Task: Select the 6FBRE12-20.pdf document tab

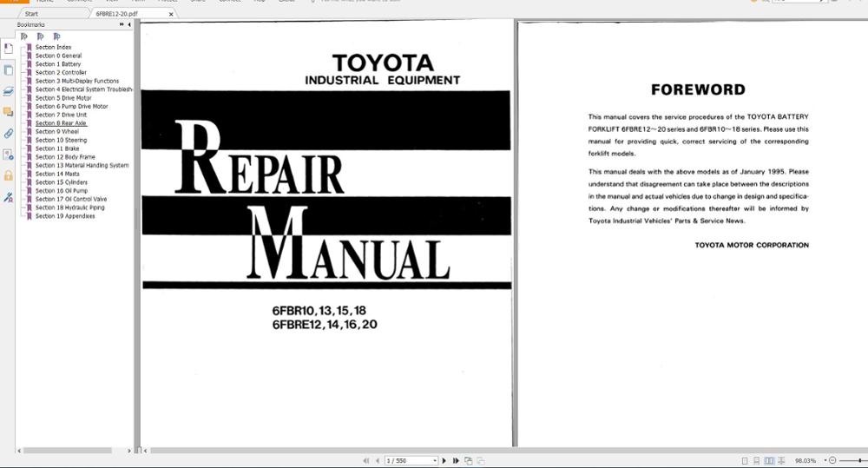Action: pyautogui.click(x=117, y=14)
